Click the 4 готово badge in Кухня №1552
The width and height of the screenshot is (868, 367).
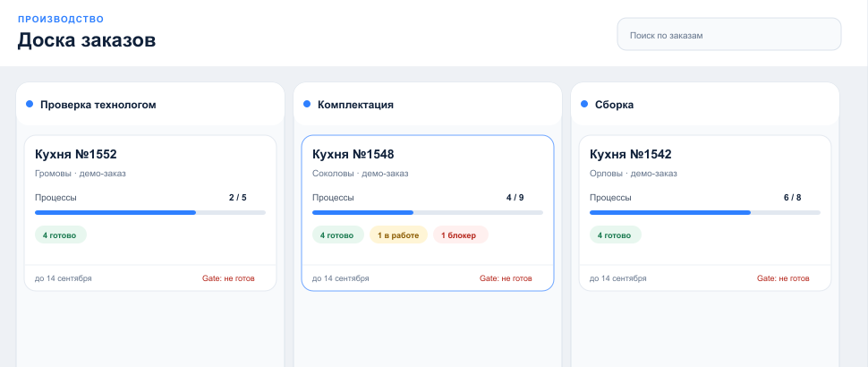(61, 235)
